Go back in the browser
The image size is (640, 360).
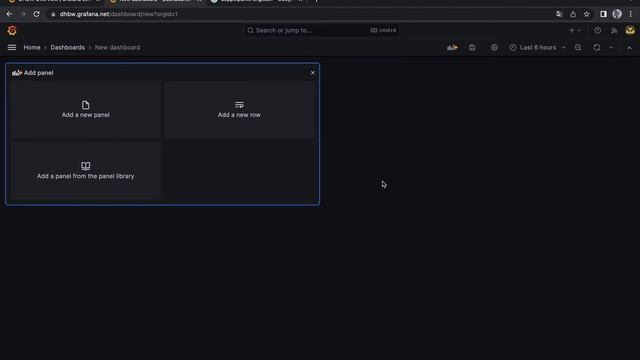point(9,14)
